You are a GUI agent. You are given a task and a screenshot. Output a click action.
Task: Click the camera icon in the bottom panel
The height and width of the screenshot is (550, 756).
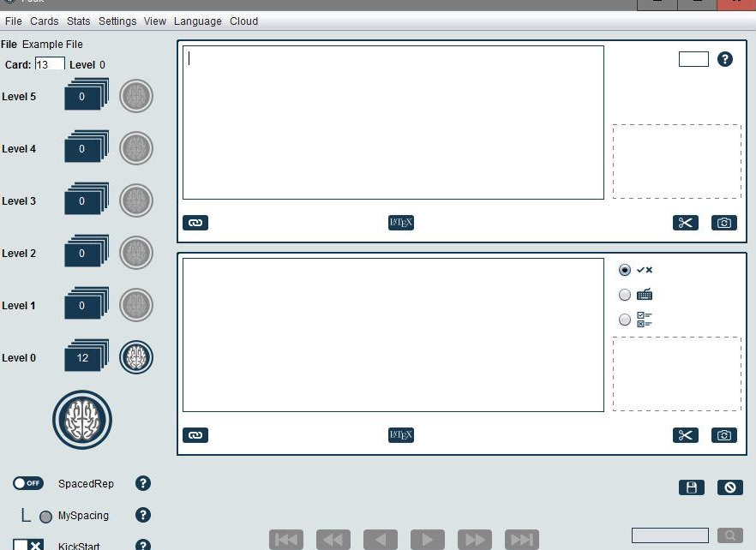tap(724, 435)
